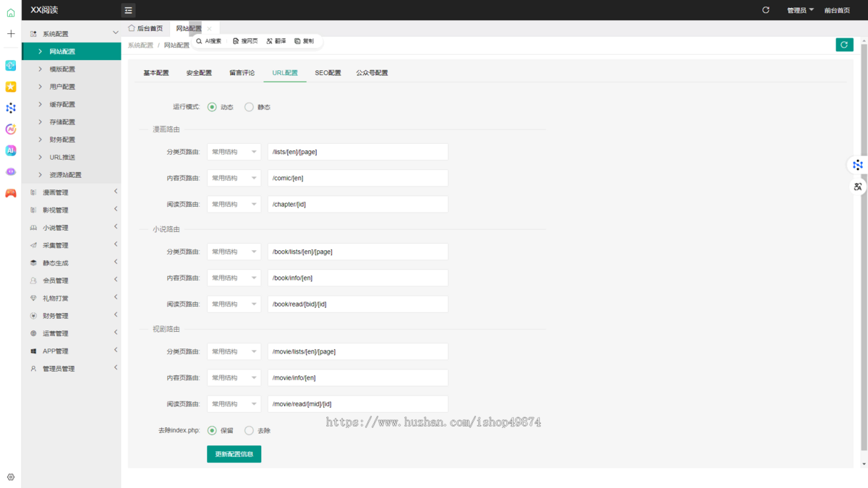
Task: Open the 后台首页 page tab
Action: click(x=145, y=29)
